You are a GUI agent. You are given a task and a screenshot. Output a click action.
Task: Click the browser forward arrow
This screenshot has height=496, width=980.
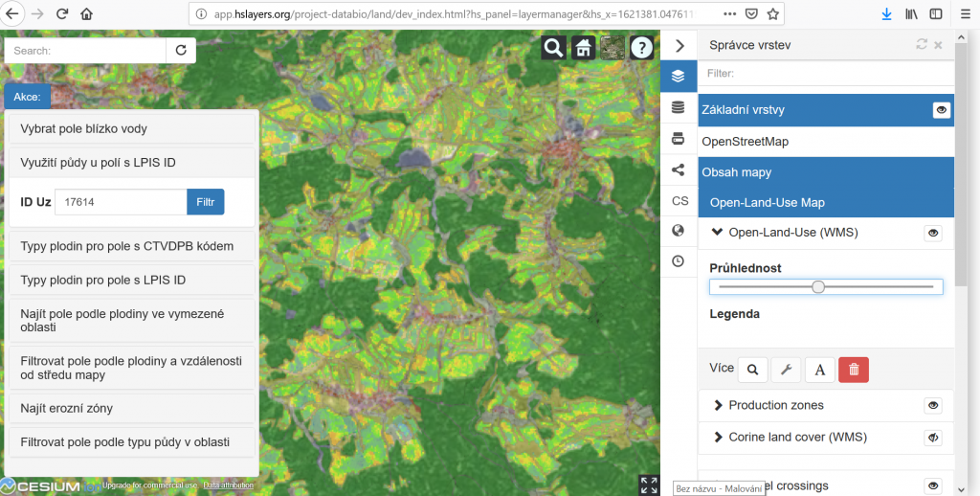pos(37,13)
